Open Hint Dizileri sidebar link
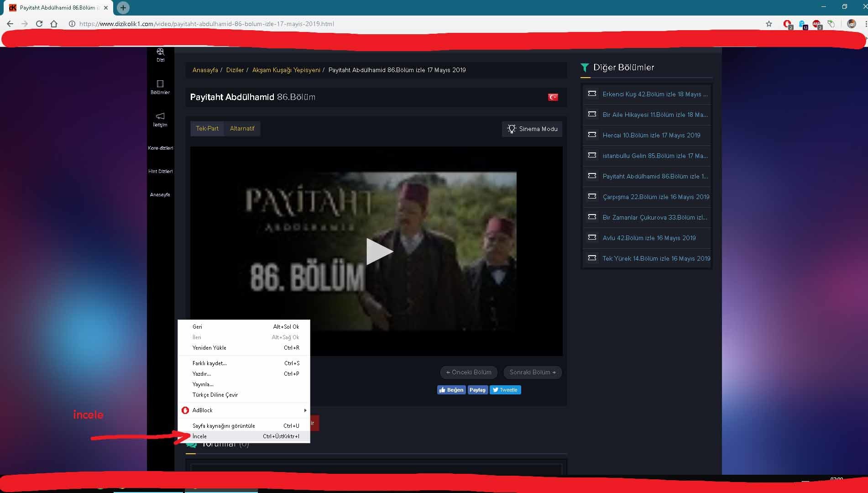The height and width of the screenshot is (493, 868). (x=160, y=171)
